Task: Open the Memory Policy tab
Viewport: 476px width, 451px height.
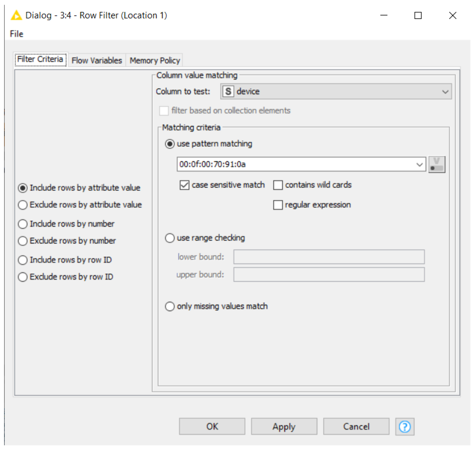Action: click(155, 60)
